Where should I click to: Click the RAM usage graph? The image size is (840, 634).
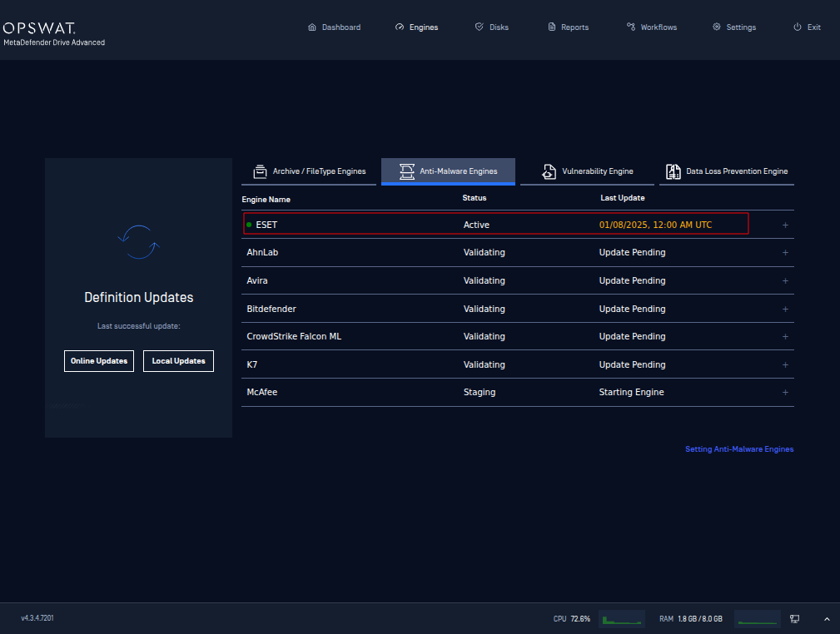(x=758, y=618)
